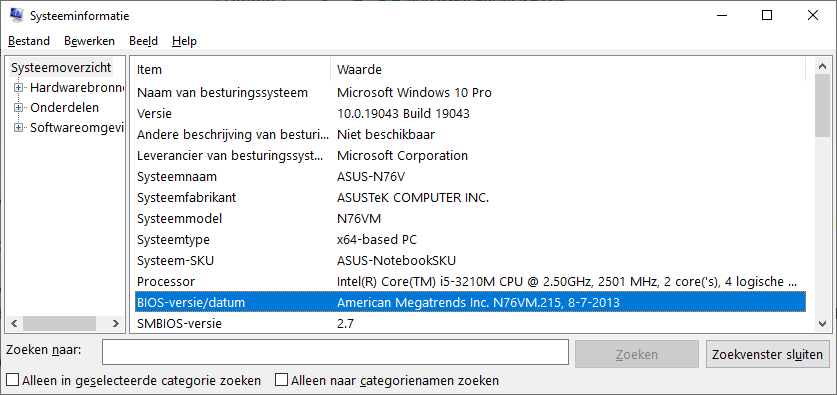Click the value Microsoft Windows 10 Pro
837x395 pixels.
coord(414,93)
